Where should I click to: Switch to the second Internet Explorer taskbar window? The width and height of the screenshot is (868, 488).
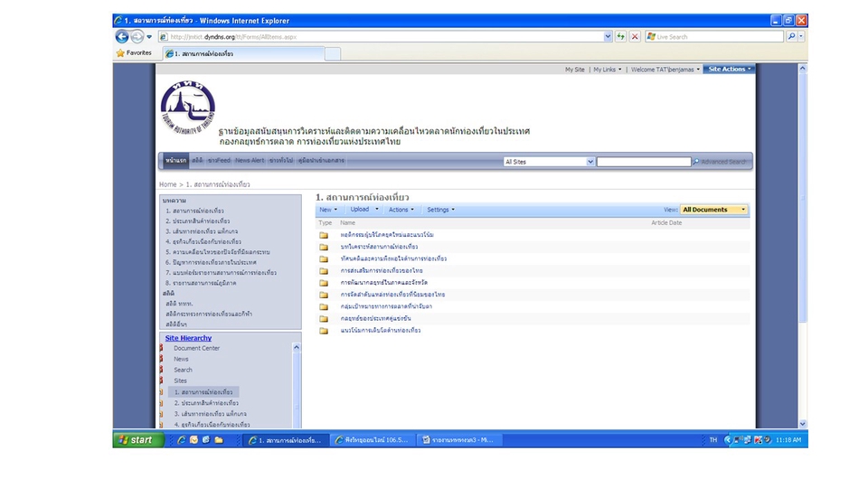click(x=372, y=440)
